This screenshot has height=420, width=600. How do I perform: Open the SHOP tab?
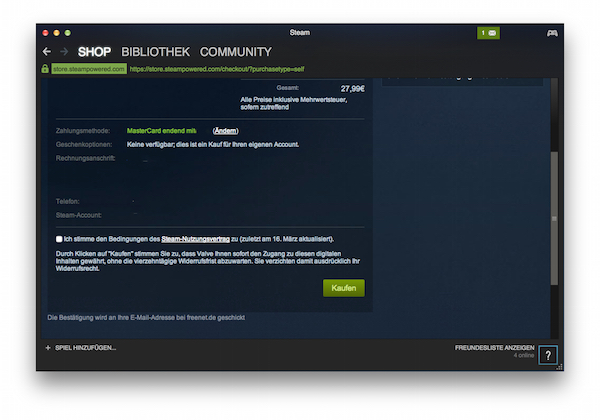[x=94, y=52]
